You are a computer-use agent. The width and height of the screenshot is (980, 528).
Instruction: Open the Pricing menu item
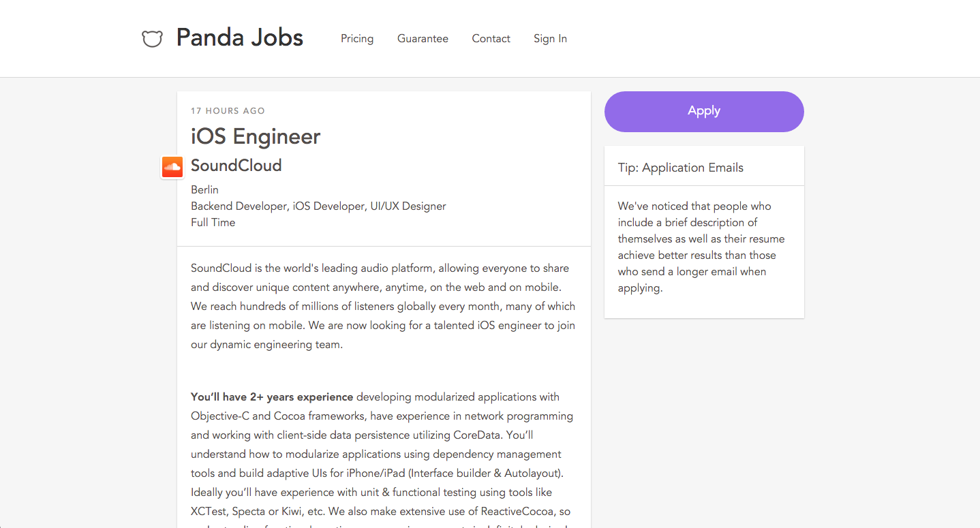357,39
